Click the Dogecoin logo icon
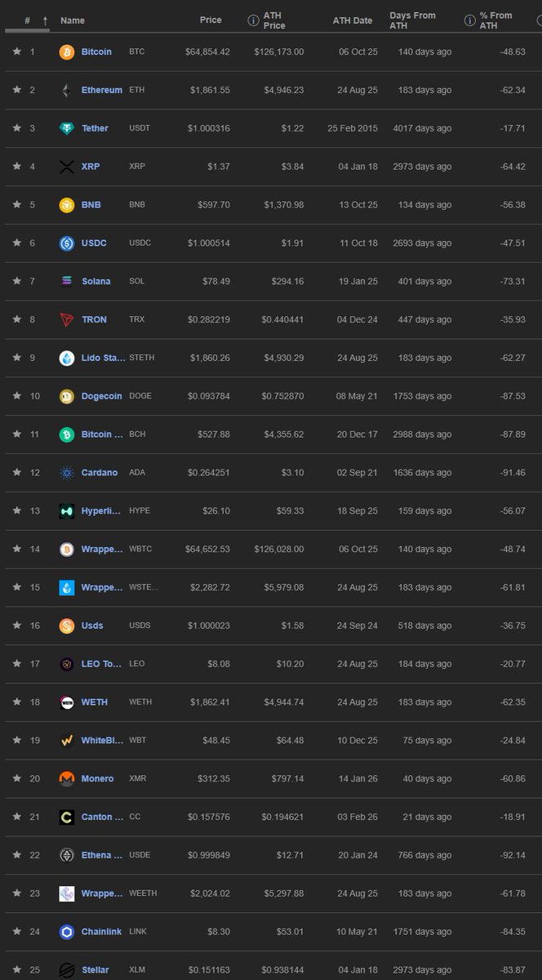This screenshot has width=542, height=980. point(67,396)
